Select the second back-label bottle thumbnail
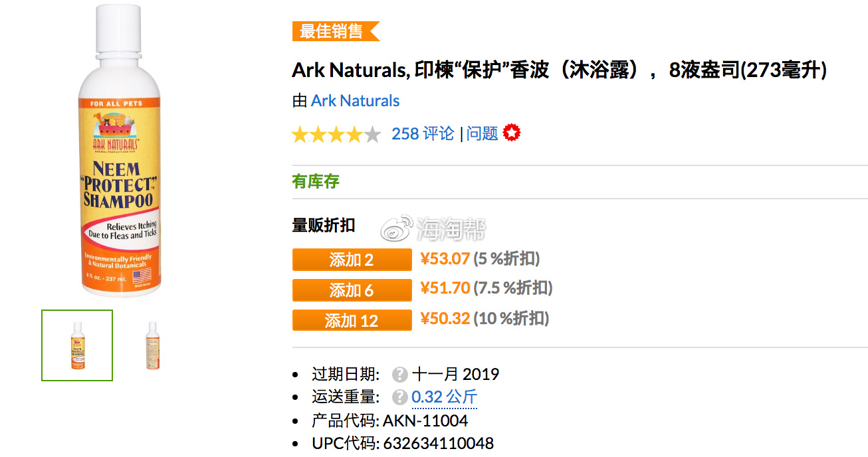868x457 pixels. pos(153,345)
